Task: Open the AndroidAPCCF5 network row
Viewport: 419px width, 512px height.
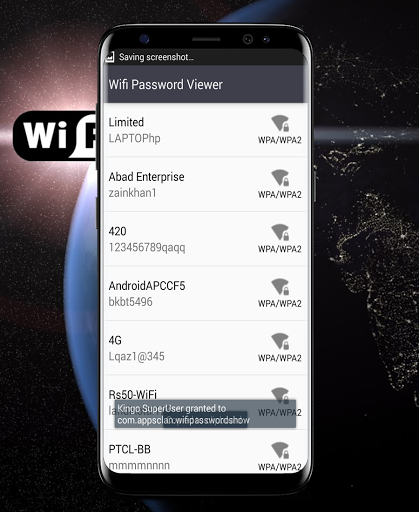Action: [x=205, y=293]
